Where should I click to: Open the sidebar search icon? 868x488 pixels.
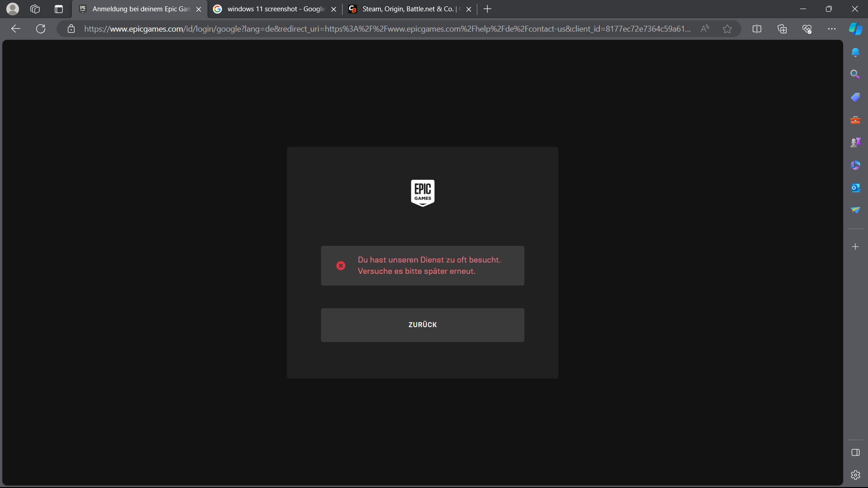pos(855,74)
